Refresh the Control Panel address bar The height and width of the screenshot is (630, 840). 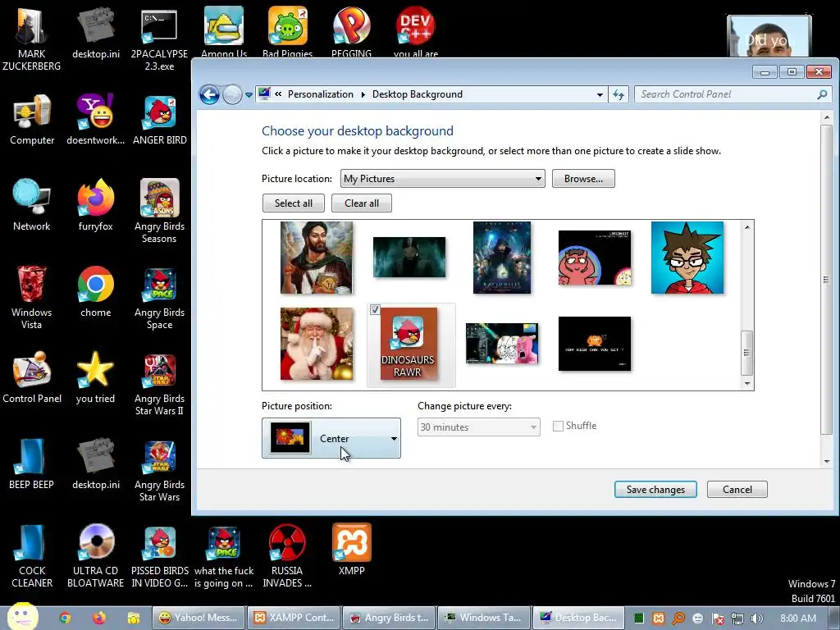619,95
